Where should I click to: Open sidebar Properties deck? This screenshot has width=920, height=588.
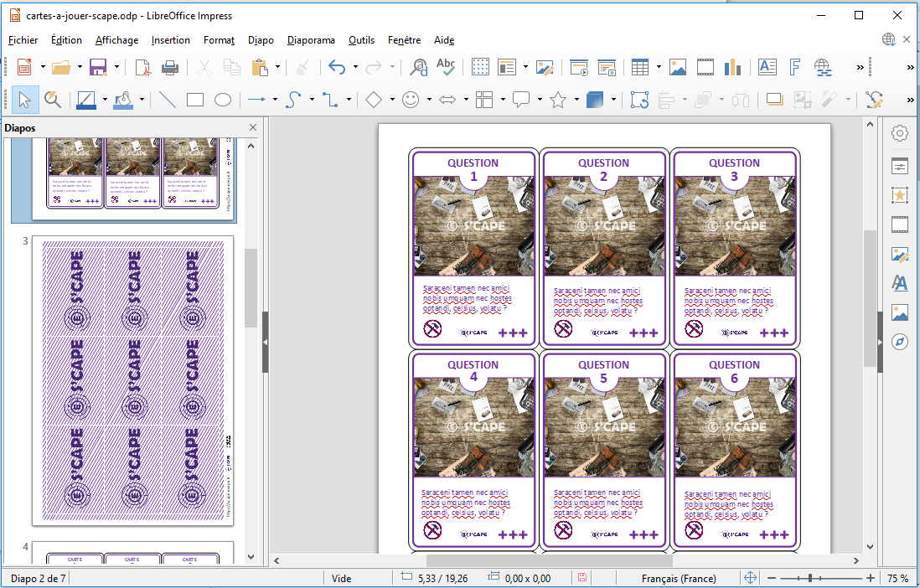[x=899, y=166]
